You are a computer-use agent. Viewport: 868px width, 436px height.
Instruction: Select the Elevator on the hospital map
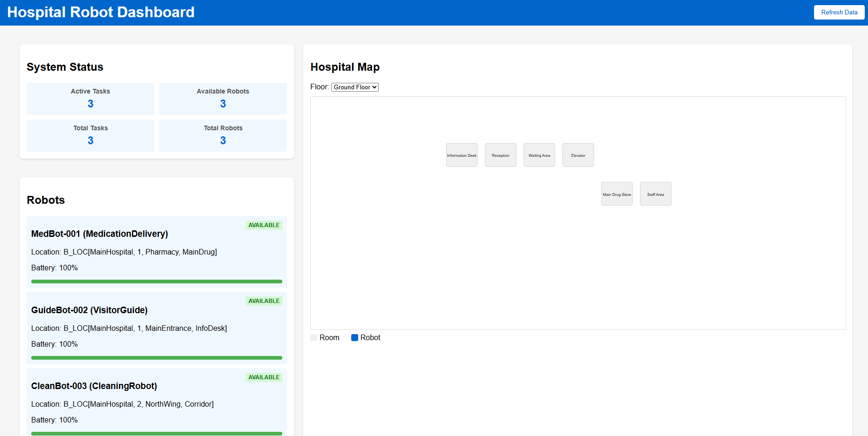(x=578, y=155)
